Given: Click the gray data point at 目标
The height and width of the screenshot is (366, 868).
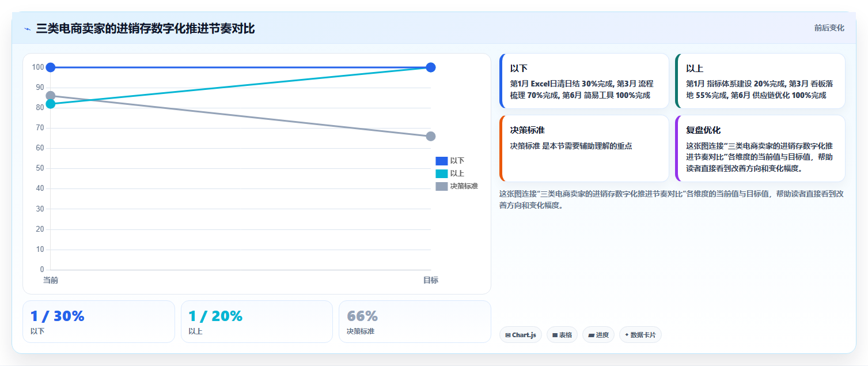Looking at the screenshot, I should [431, 136].
